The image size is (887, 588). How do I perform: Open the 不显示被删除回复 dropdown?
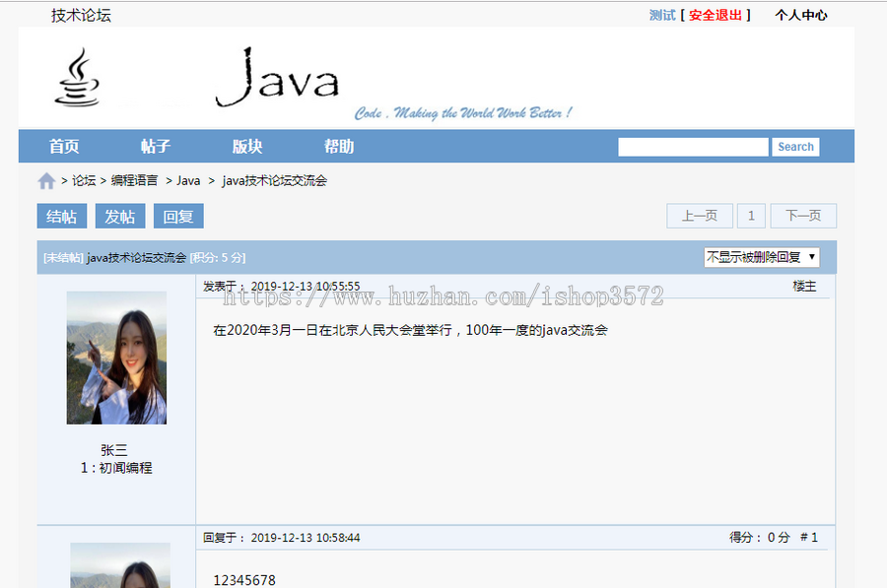click(762, 257)
